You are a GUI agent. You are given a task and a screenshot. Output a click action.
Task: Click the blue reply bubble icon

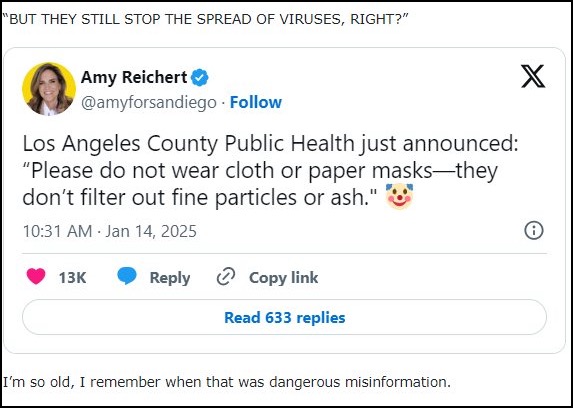(x=127, y=276)
